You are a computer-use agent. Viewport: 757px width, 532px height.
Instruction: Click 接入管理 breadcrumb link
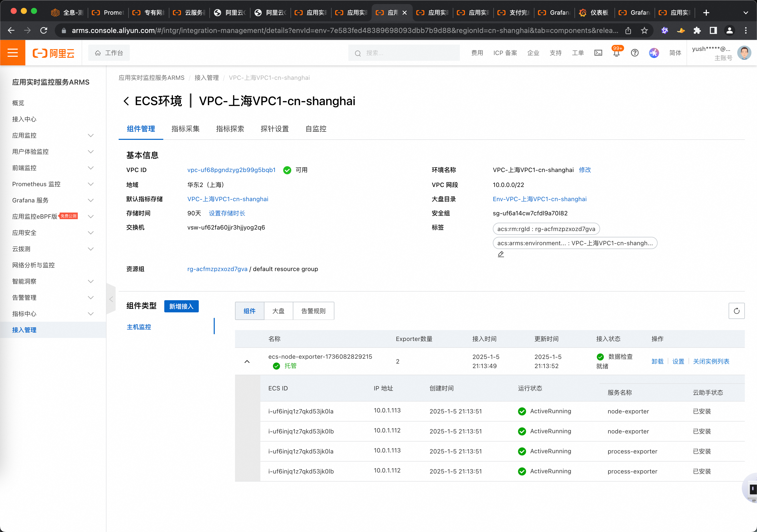click(206, 78)
